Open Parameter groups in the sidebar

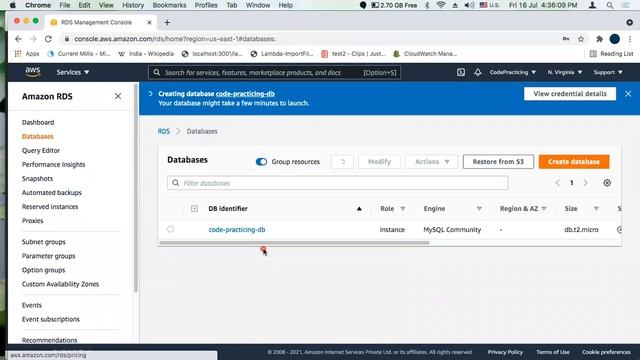[x=49, y=256]
